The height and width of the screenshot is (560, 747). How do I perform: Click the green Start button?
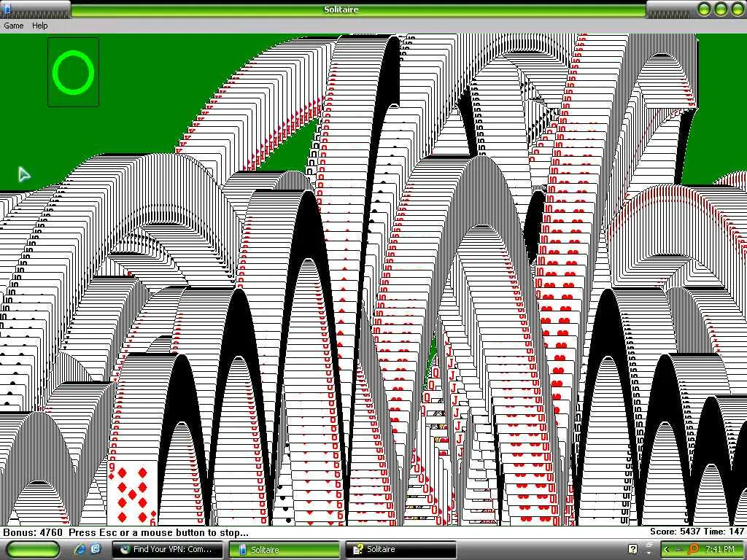34,549
